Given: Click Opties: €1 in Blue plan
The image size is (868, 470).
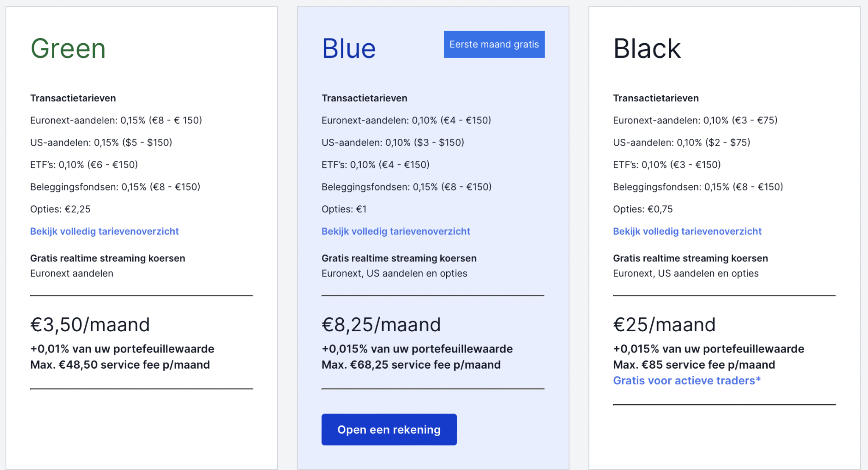Looking at the screenshot, I should click(344, 209).
